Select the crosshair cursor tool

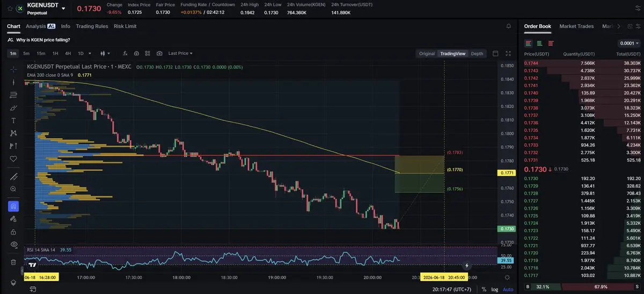coord(13,69)
